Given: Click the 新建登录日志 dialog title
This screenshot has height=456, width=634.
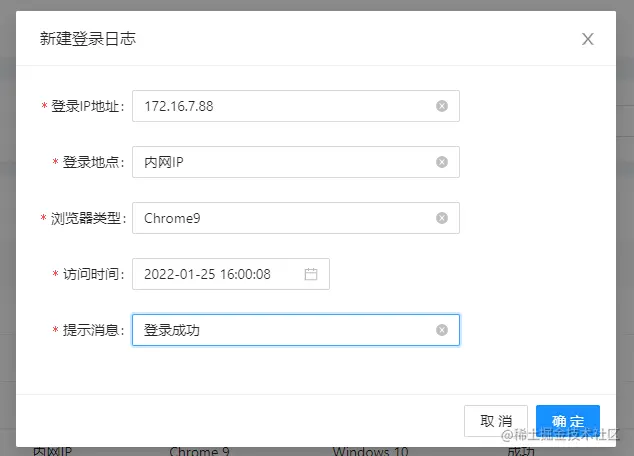Looking at the screenshot, I should (87, 39).
